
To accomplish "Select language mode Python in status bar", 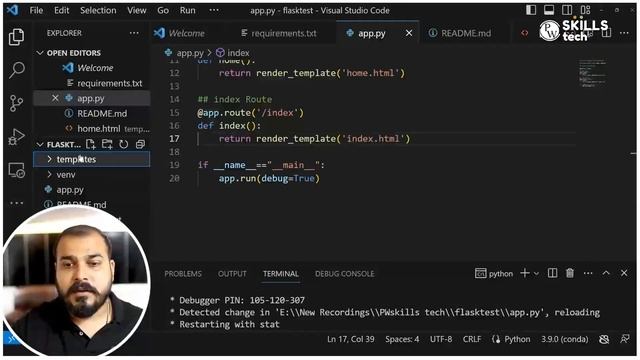I will tap(517, 339).
